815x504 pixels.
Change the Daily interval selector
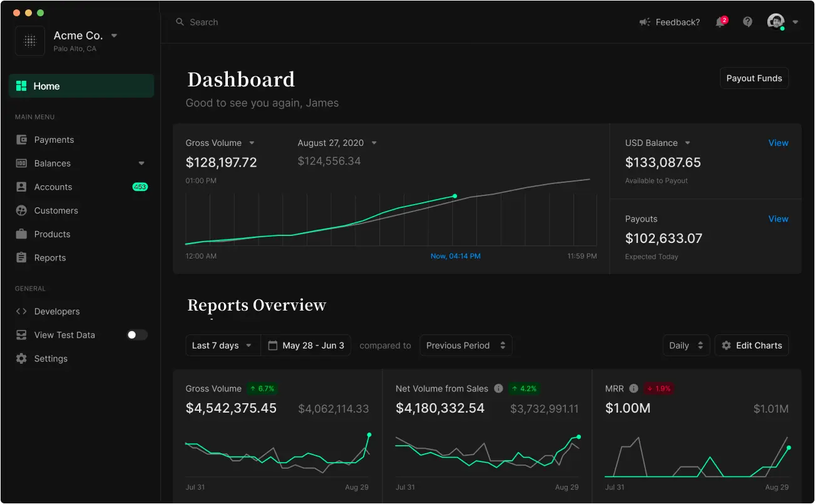[686, 346]
